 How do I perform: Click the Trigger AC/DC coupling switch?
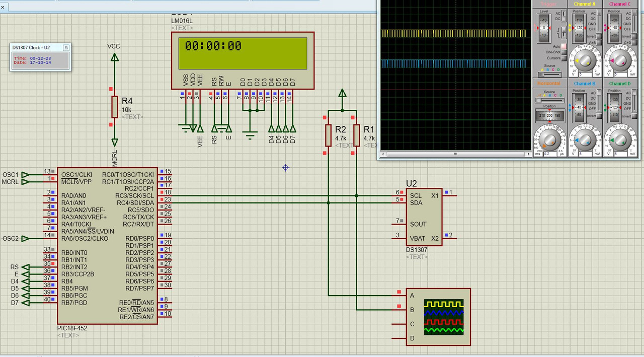click(563, 16)
